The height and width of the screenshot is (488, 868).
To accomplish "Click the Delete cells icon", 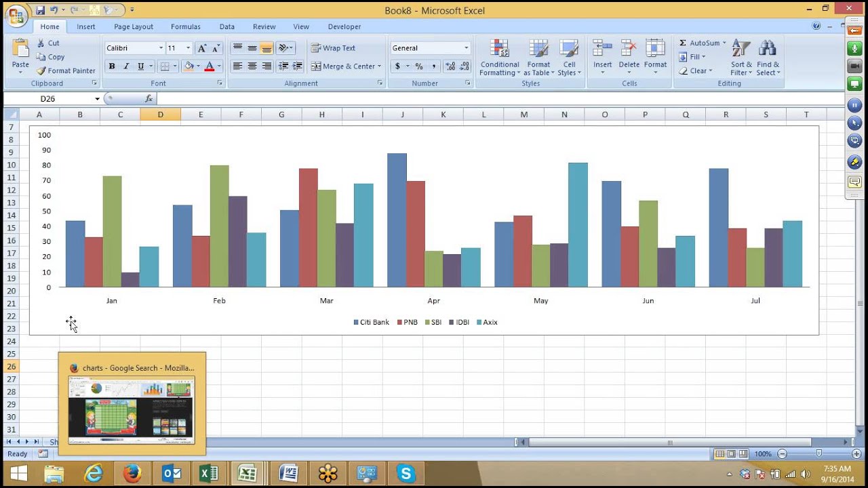I will click(x=629, y=48).
